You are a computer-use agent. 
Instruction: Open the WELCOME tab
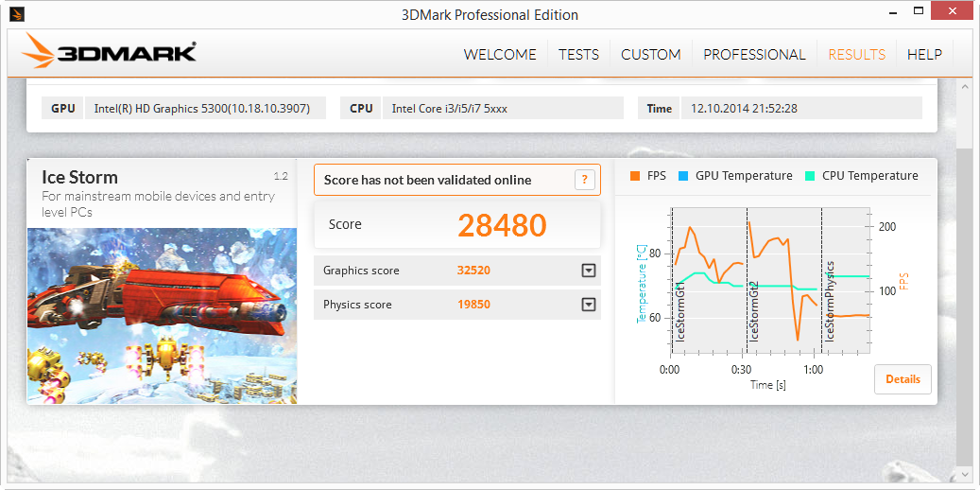coord(500,55)
